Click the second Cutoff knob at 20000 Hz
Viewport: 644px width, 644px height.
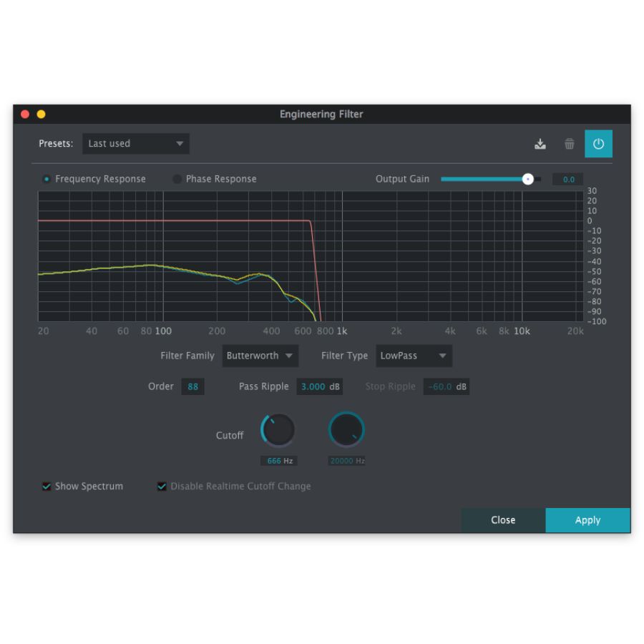click(346, 430)
